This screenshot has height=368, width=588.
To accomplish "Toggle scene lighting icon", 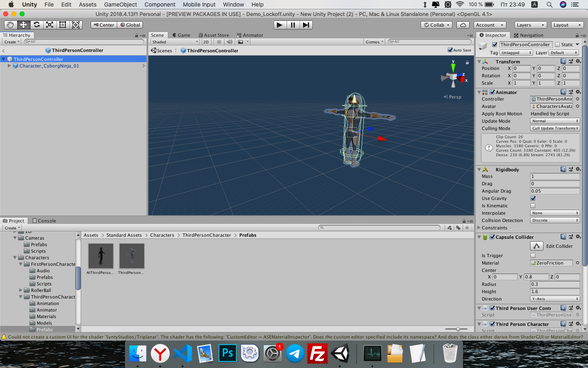I will click(x=219, y=42).
